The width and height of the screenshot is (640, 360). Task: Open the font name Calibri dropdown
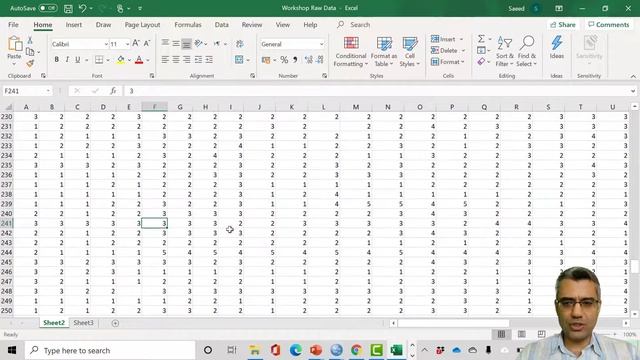[106, 44]
